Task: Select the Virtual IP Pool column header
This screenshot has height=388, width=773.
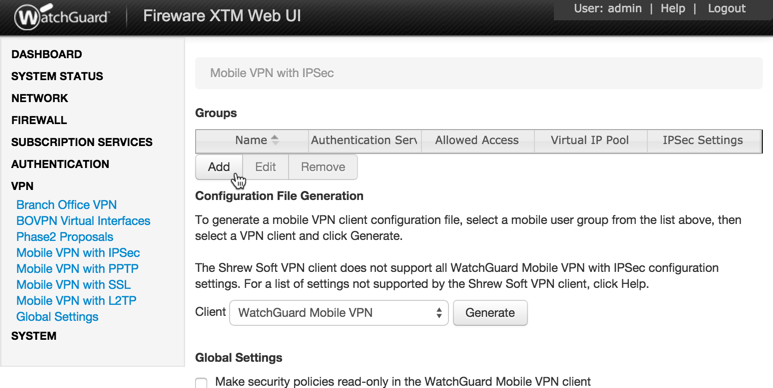Action: click(590, 141)
